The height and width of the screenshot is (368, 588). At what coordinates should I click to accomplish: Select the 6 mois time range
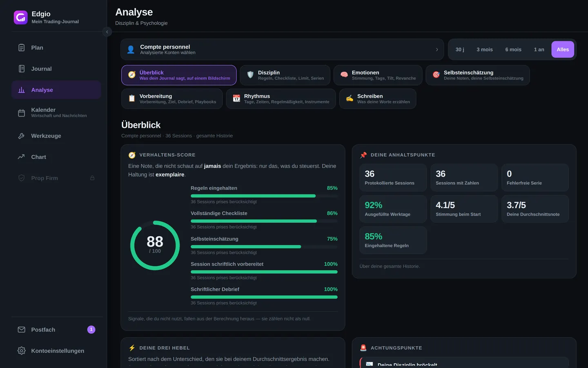click(513, 49)
